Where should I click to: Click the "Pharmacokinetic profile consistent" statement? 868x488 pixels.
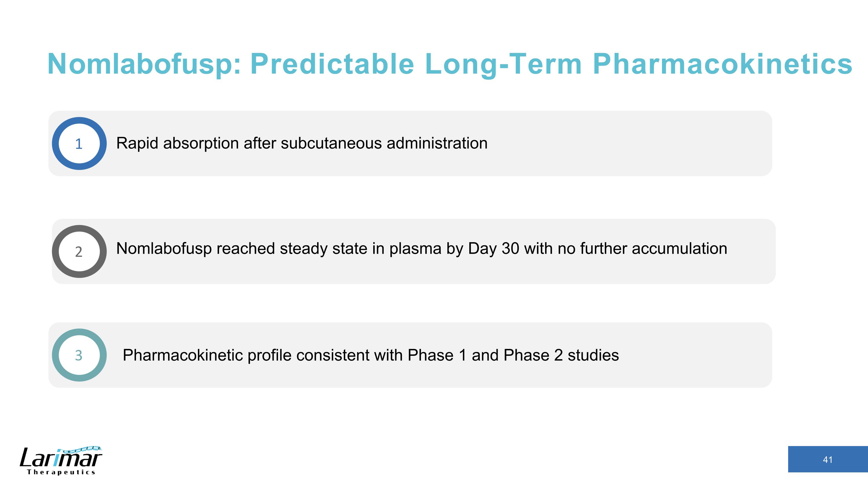pos(371,355)
